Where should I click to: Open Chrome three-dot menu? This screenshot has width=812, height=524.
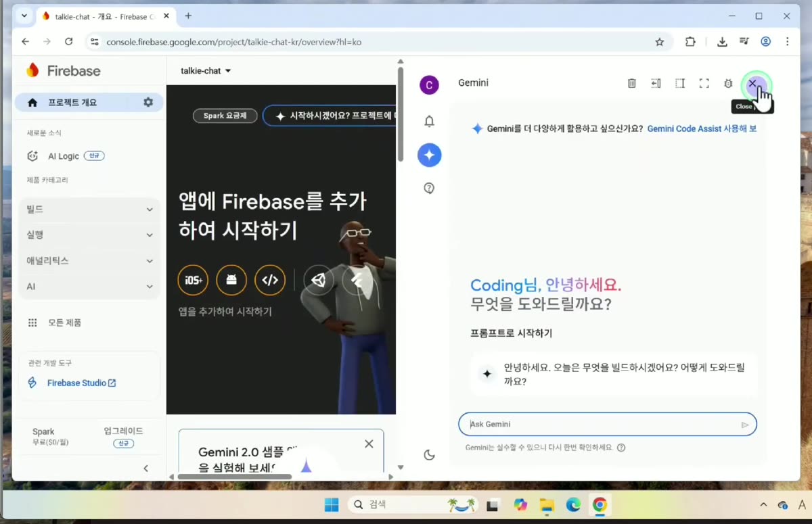click(x=788, y=42)
